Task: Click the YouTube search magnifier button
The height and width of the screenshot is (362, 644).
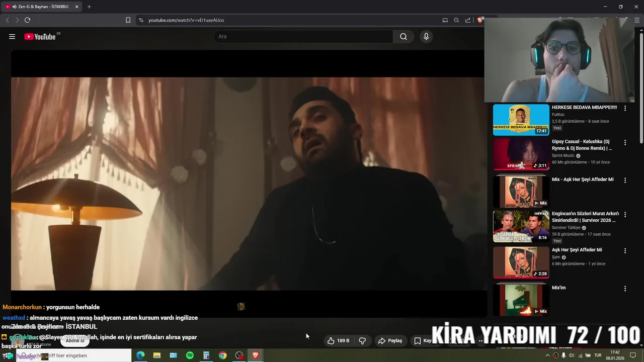Action: coord(404,36)
